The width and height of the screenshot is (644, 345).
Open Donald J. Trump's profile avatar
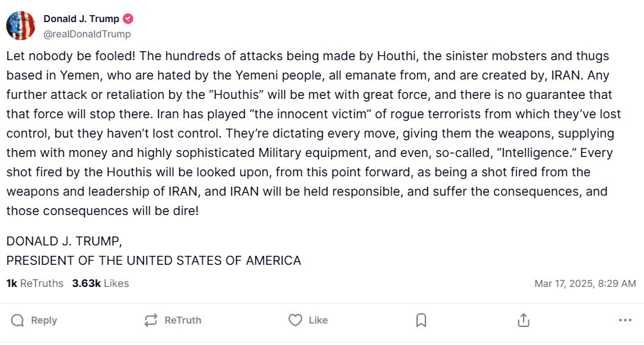tap(21, 26)
